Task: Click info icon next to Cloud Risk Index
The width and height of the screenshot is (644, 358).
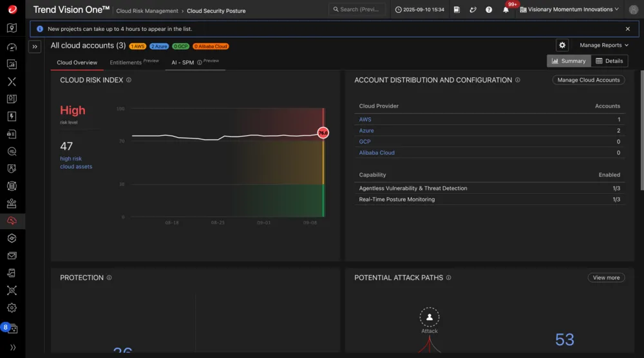Action: [x=129, y=80]
